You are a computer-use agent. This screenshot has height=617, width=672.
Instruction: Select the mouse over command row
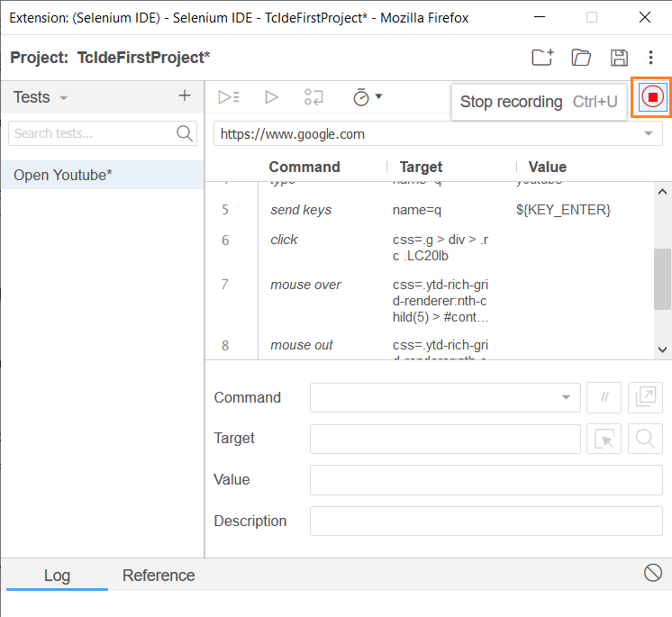[430, 301]
